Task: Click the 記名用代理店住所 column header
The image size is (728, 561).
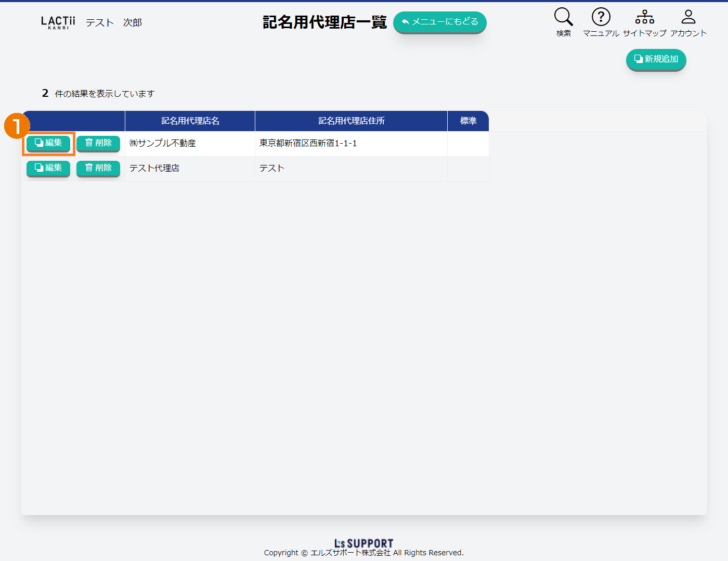Action: 351,121
